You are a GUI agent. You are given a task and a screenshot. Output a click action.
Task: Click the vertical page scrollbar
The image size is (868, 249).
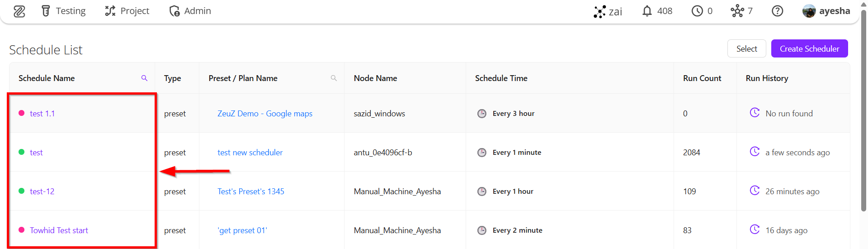point(864,113)
